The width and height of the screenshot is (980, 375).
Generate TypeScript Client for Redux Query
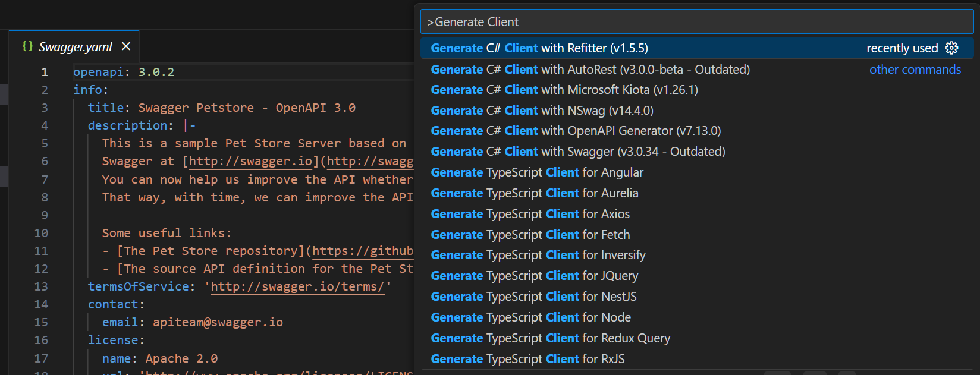tap(697, 338)
